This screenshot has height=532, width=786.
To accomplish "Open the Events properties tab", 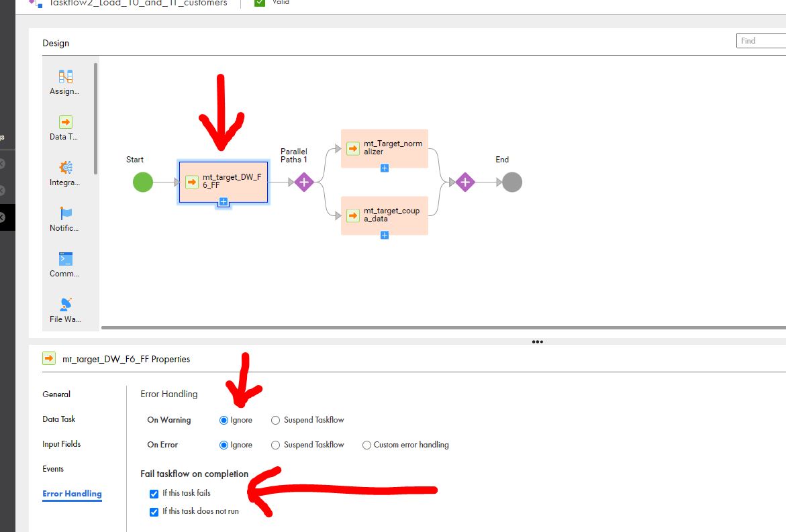I will point(53,469).
